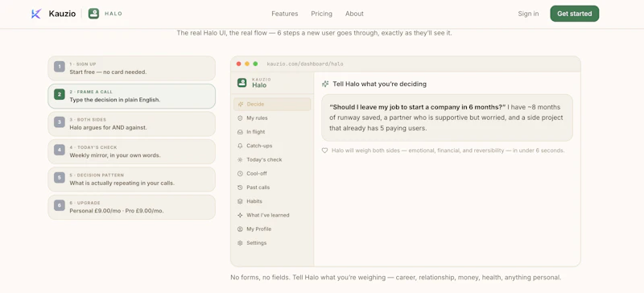
Task: Select step card Start free — no card needed
Action: tap(131, 68)
